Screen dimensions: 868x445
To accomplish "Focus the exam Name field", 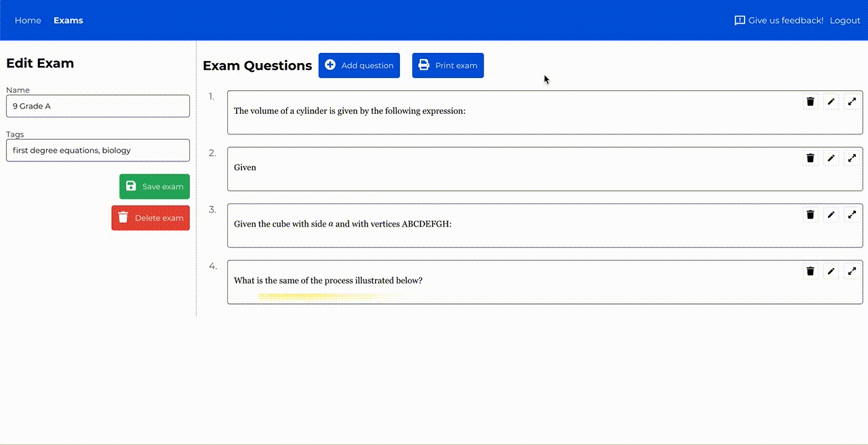I will pyautogui.click(x=98, y=106).
